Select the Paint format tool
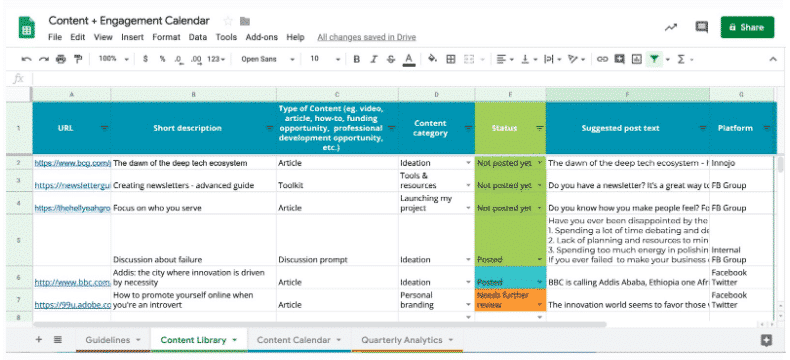The height and width of the screenshot is (360, 790). coord(78,59)
